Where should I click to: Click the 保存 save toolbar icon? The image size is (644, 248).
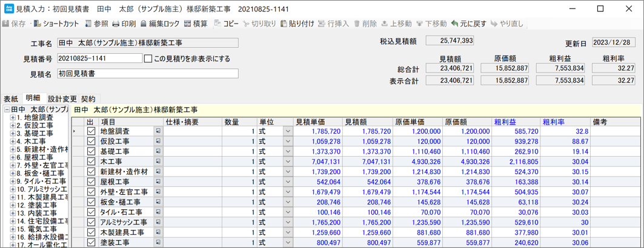pos(5,24)
